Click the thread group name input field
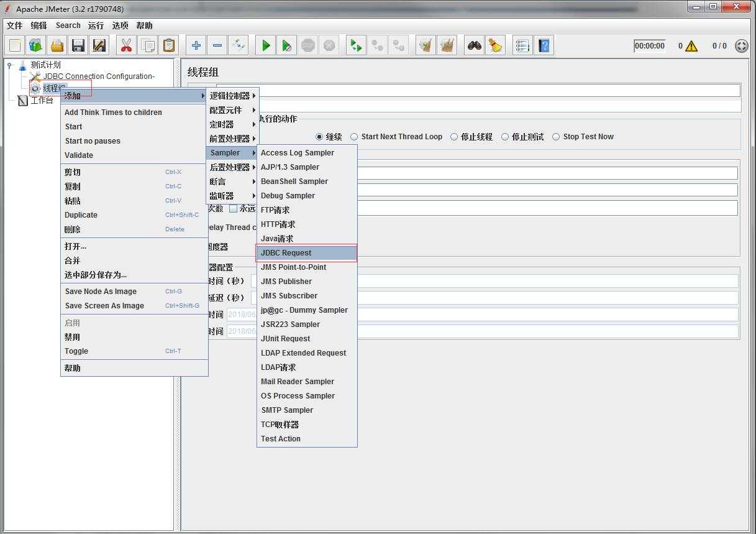Screen dimensions: 756x534 [478, 90]
